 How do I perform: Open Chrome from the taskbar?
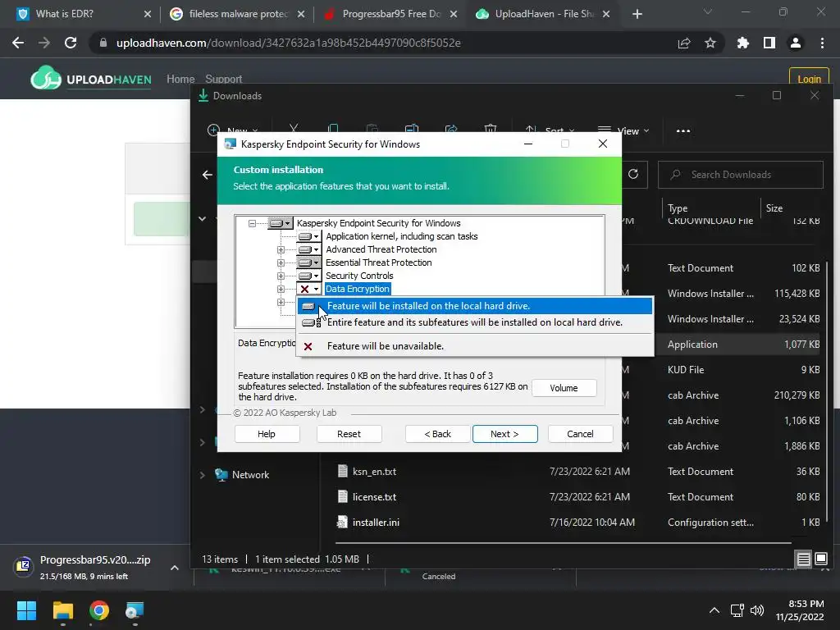pyautogui.click(x=99, y=610)
